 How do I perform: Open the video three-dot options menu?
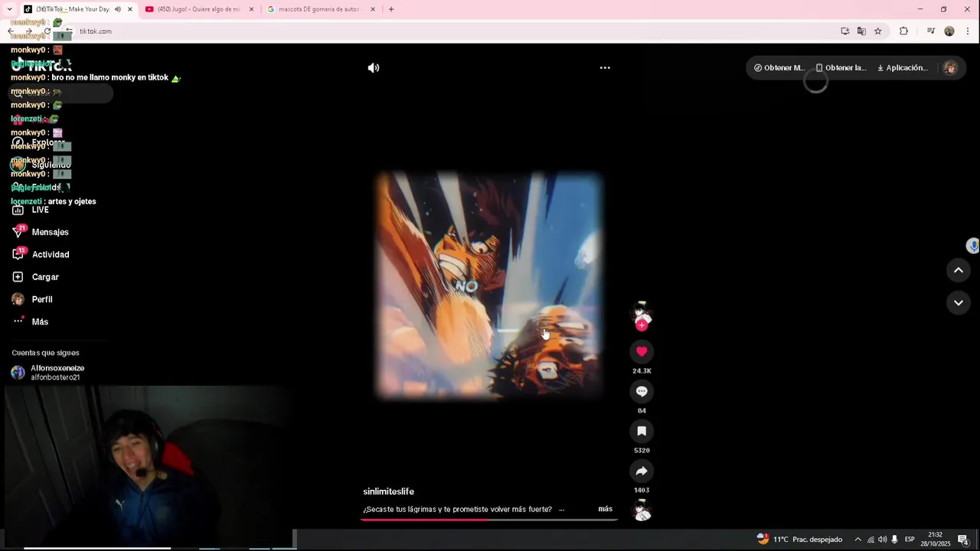605,67
